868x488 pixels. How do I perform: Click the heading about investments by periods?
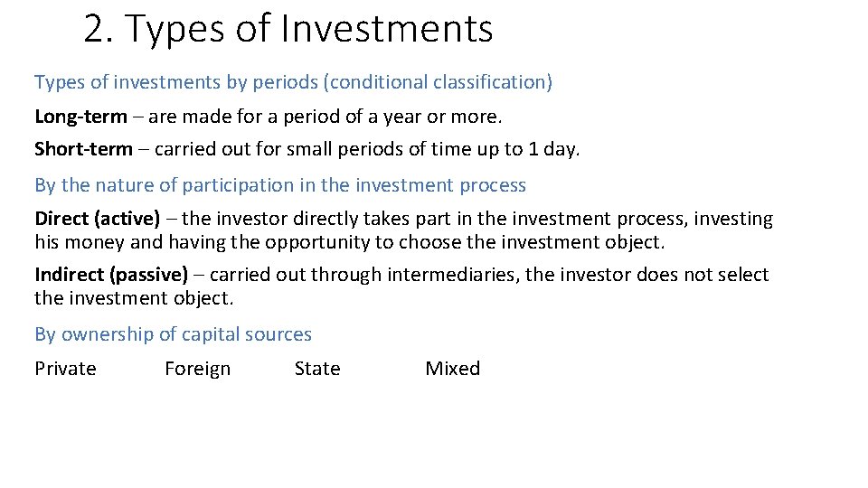(293, 82)
